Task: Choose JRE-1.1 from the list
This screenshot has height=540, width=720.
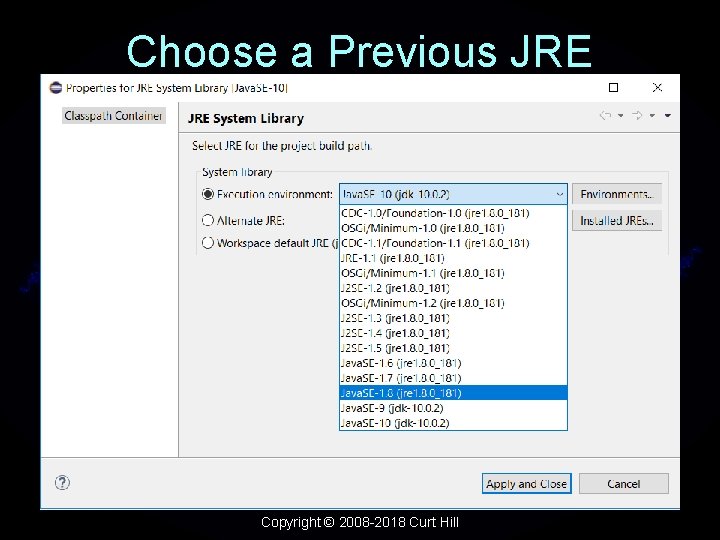Action: coord(453,258)
